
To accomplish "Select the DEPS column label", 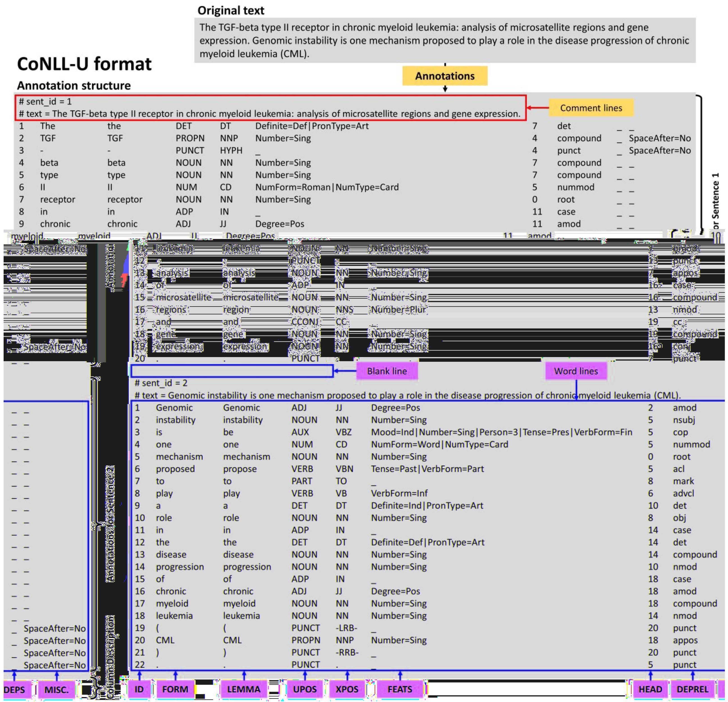I will (x=15, y=690).
